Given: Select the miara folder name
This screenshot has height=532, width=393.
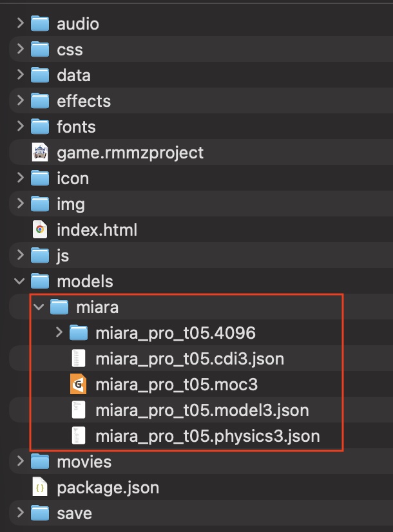Looking at the screenshot, I should point(97,307).
